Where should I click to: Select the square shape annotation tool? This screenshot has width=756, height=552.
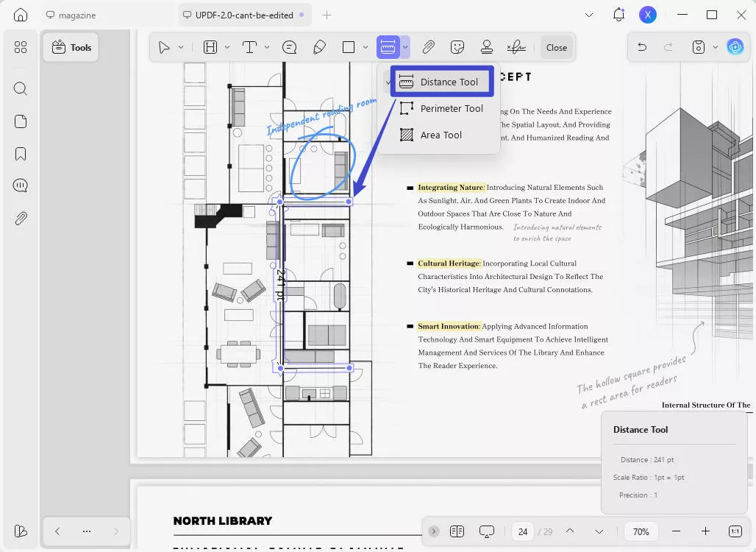(x=347, y=46)
